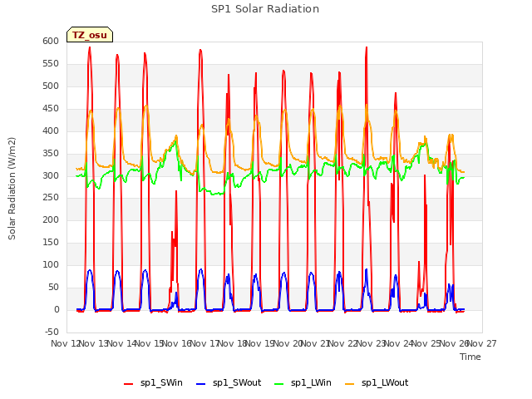Click the y-axis label Solar Radiation (W/m2)
The height and width of the screenshot is (399, 532).
coord(12,189)
